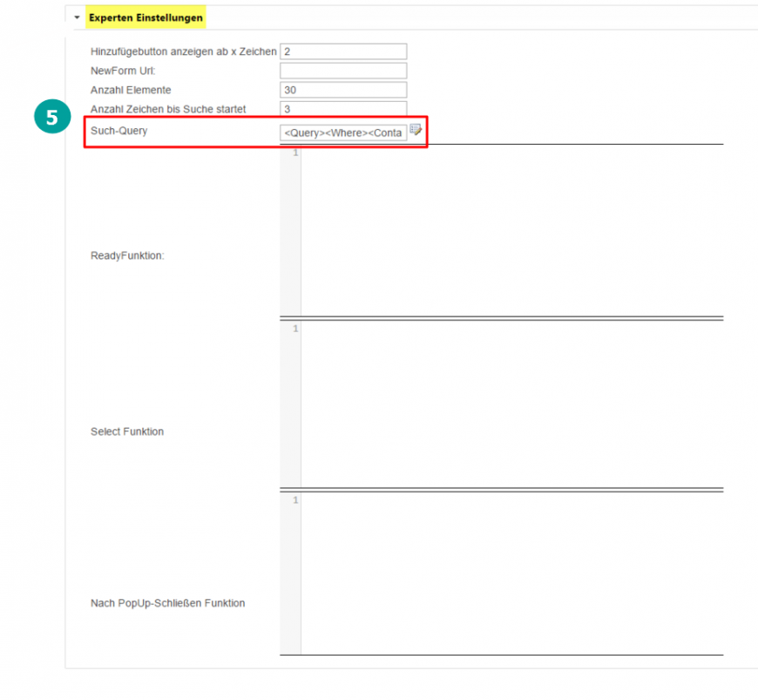This screenshot has width=758, height=700.
Task: Click the Select Funktion label
Action: point(127,432)
